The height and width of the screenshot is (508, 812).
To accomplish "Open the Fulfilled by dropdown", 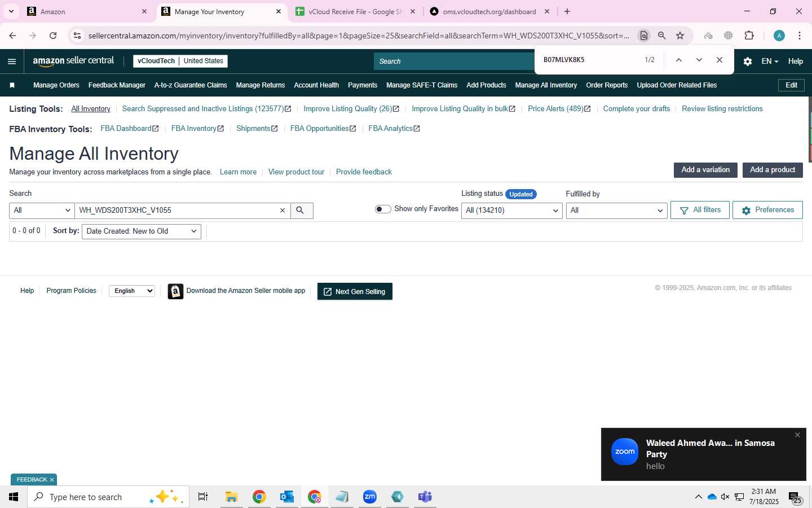I will coord(616,211).
